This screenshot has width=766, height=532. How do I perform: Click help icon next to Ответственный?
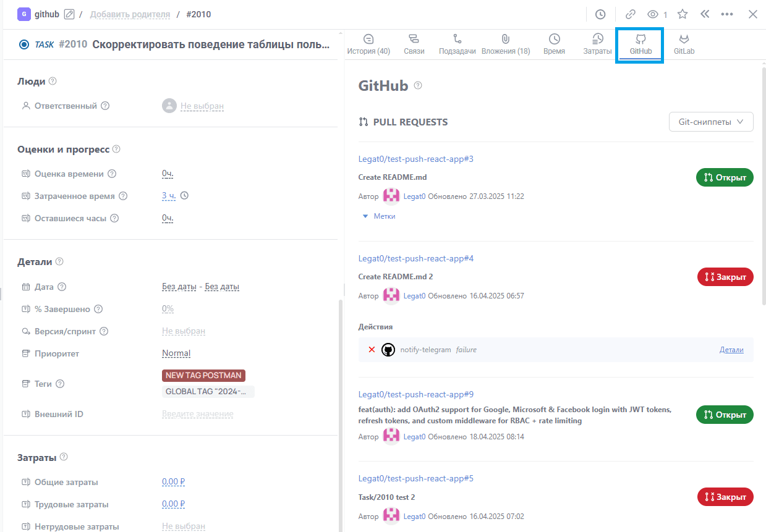(x=105, y=106)
